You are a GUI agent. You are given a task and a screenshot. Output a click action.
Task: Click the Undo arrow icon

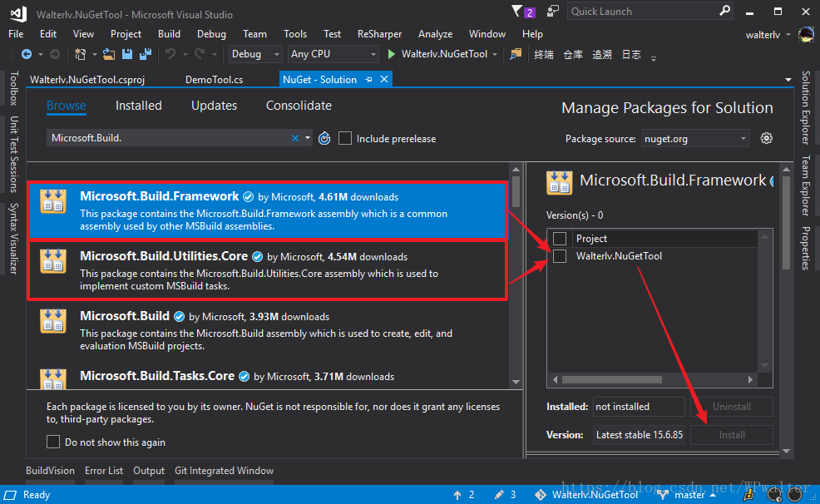pyautogui.click(x=170, y=54)
